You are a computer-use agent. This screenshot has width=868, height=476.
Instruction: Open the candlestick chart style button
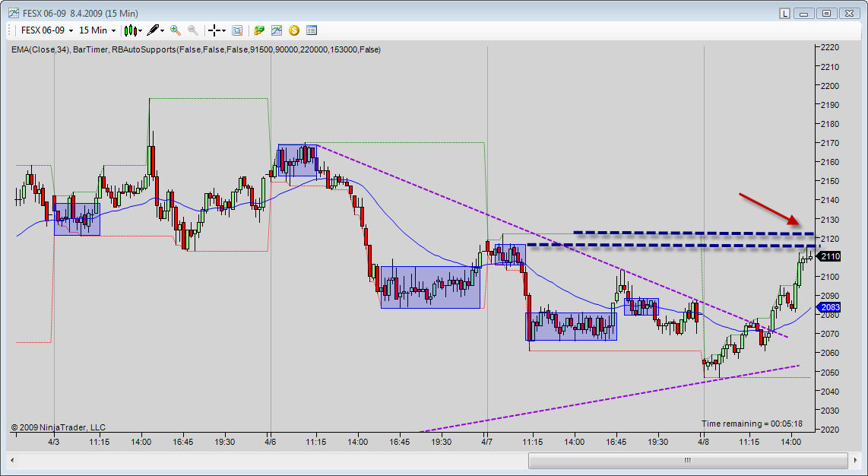[129, 30]
